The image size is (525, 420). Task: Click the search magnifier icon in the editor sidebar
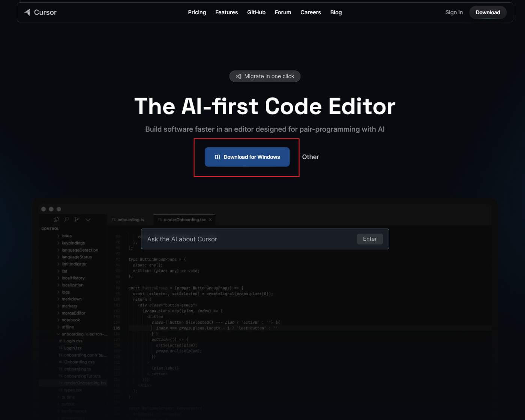[67, 219]
